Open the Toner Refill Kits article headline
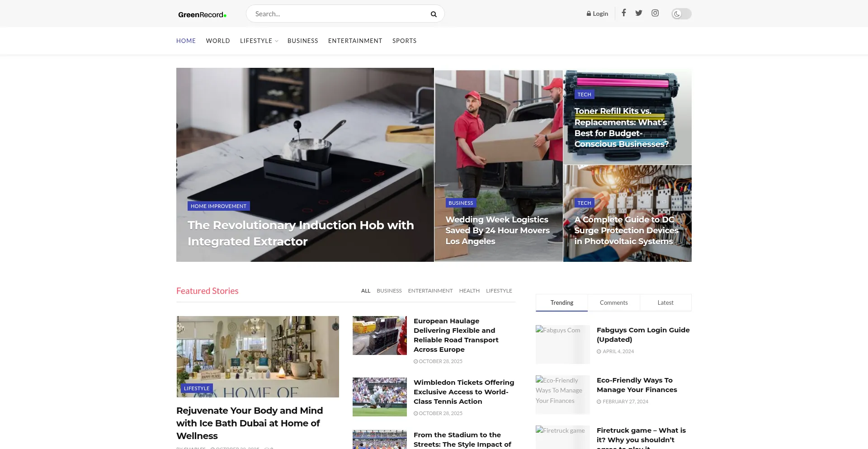 pyautogui.click(x=621, y=128)
